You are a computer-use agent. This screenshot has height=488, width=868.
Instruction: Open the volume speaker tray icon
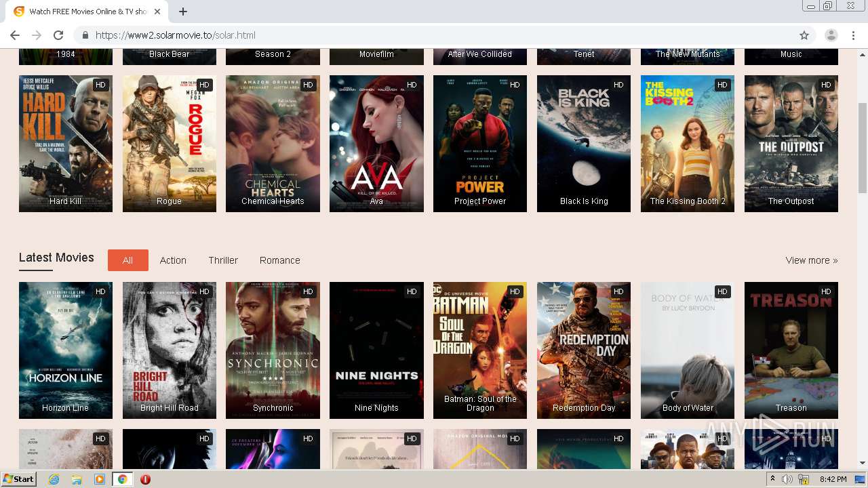click(x=787, y=479)
